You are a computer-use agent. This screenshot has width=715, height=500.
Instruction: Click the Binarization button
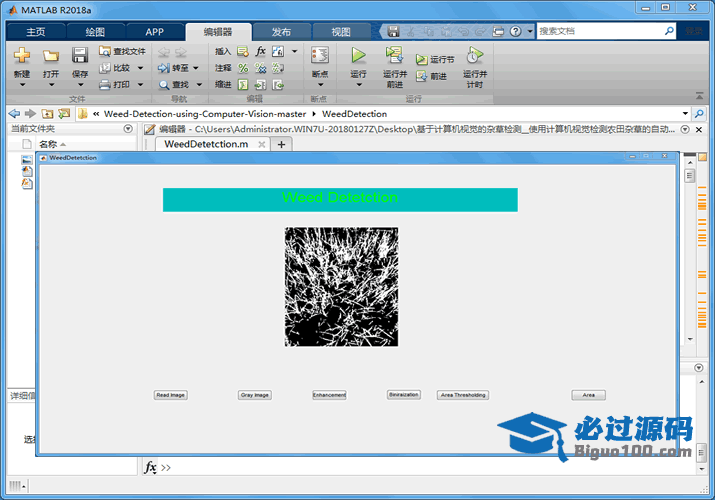(404, 395)
